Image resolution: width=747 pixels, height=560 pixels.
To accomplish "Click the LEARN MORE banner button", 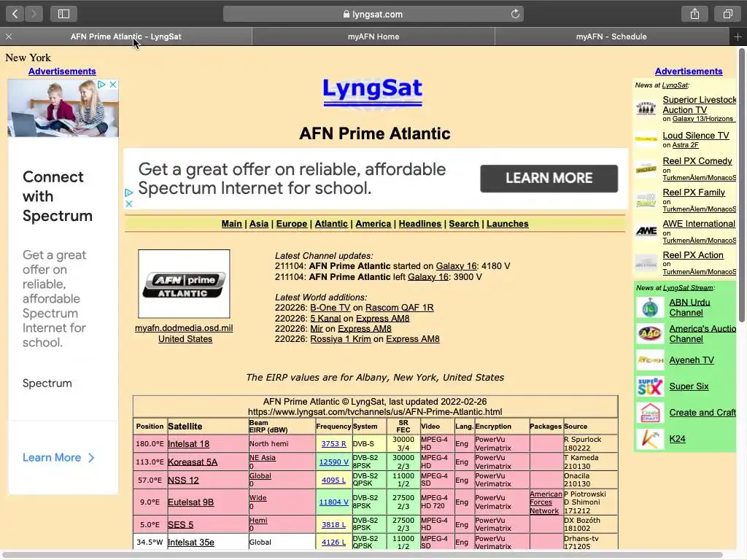I will 549,179.
